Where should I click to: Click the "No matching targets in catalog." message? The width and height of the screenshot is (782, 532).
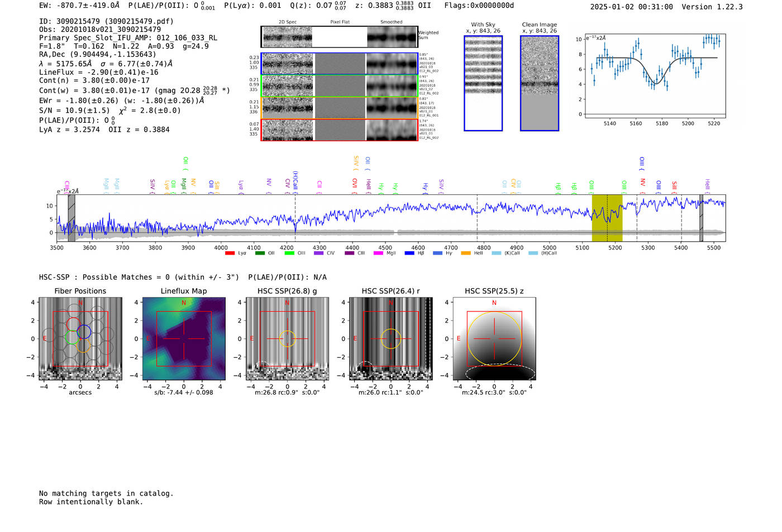click(106, 493)
